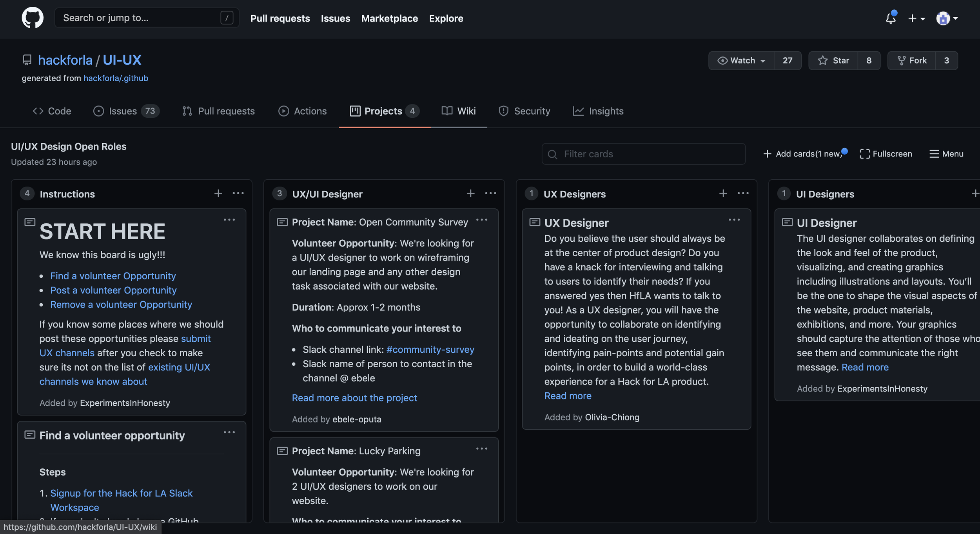Open global Pull requests in top nav
Screen dimensions: 980x534
[280, 18]
